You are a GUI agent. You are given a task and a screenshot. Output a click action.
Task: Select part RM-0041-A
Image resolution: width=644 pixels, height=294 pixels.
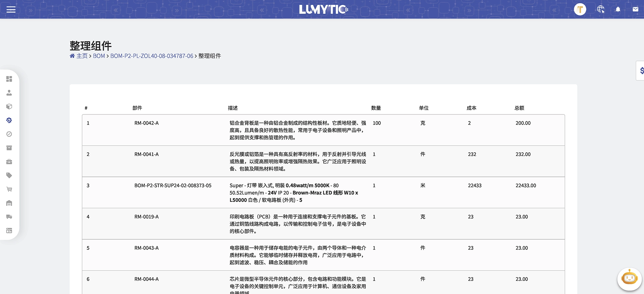pyautogui.click(x=147, y=154)
